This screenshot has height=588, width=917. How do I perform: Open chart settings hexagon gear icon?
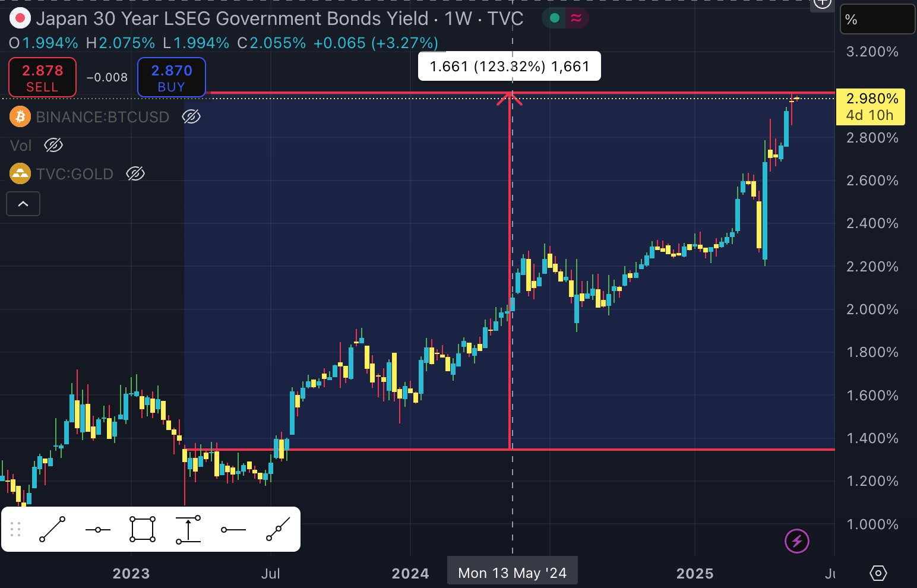[x=878, y=573]
